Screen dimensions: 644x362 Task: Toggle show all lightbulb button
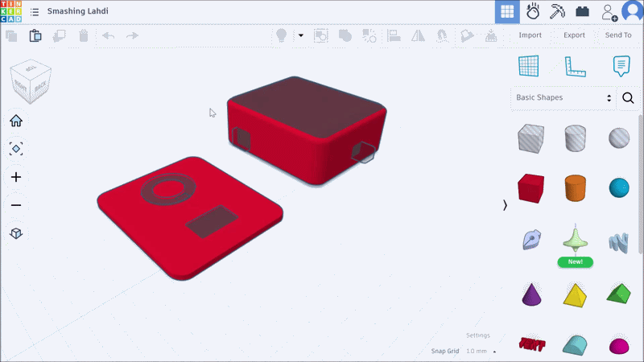[x=282, y=35]
